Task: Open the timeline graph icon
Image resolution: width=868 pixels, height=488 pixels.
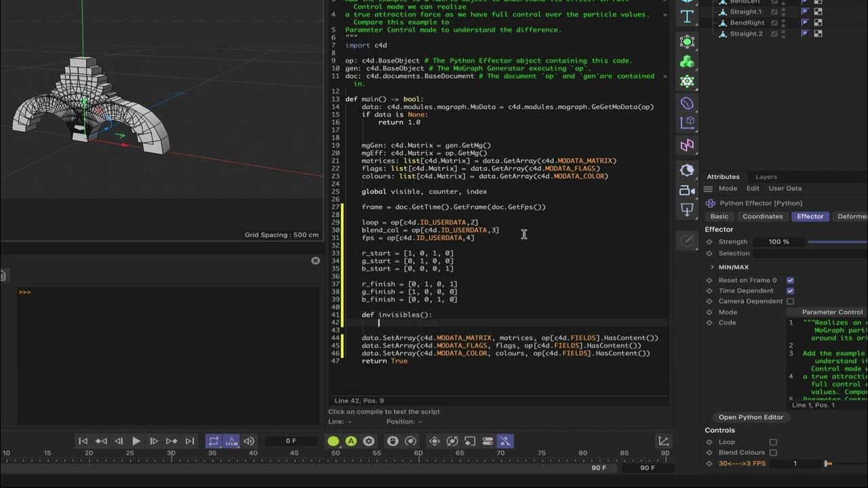Action: click(x=664, y=441)
